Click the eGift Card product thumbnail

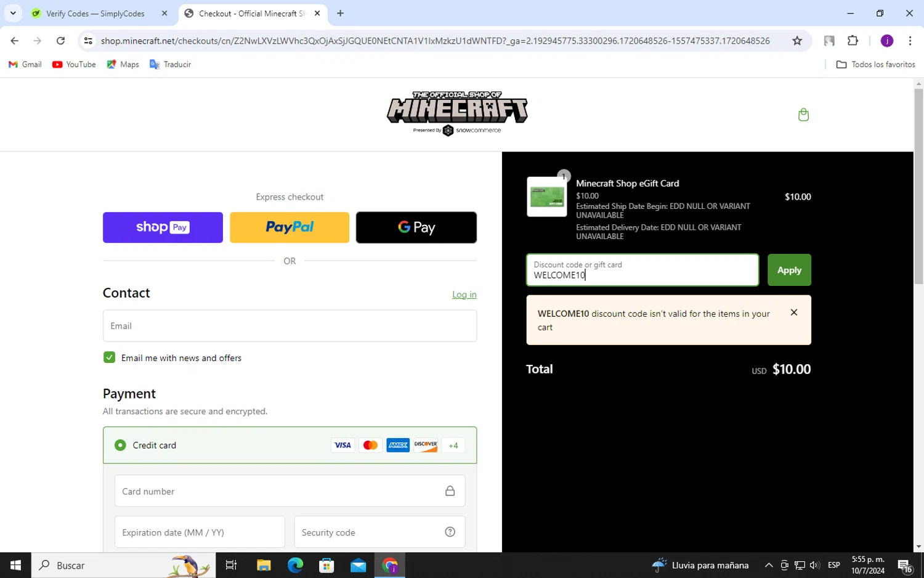point(547,197)
